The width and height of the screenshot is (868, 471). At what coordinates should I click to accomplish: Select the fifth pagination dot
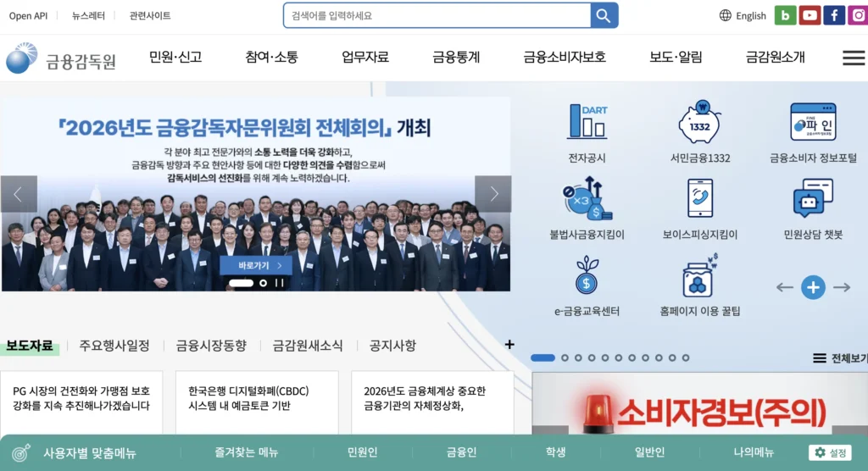coord(605,358)
